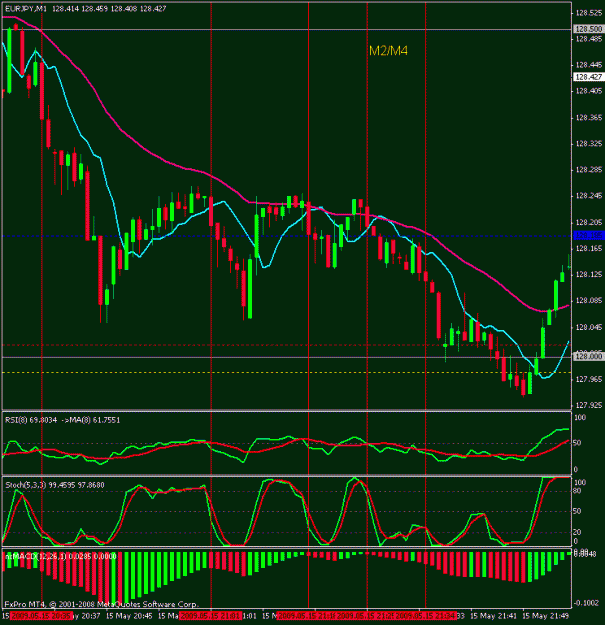Click the 128.205 price axis value
Viewport: 605px width, 625px height.
coord(589,222)
